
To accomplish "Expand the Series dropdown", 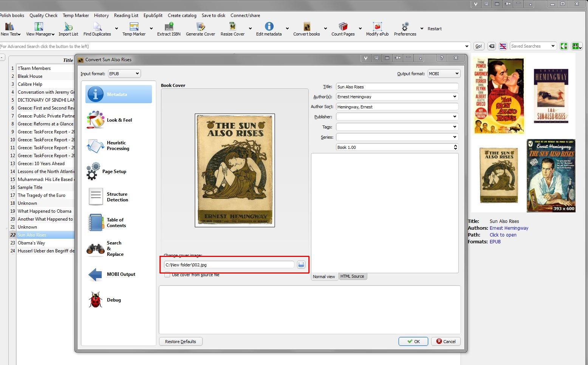I will (x=455, y=137).
